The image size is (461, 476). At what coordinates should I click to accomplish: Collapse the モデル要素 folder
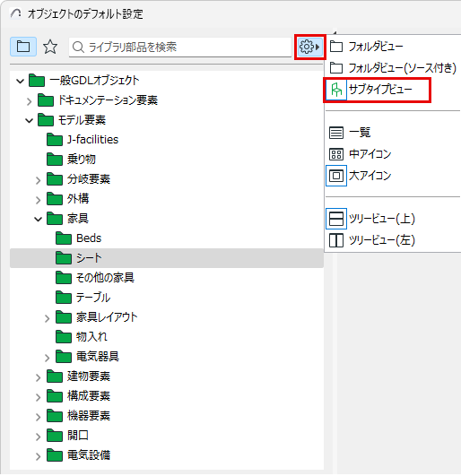(x=30, y=121)
